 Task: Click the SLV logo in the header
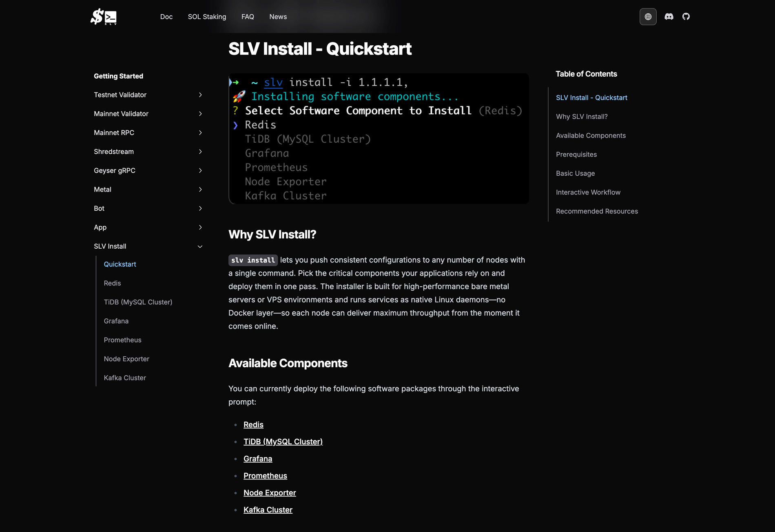coord(103,17)
